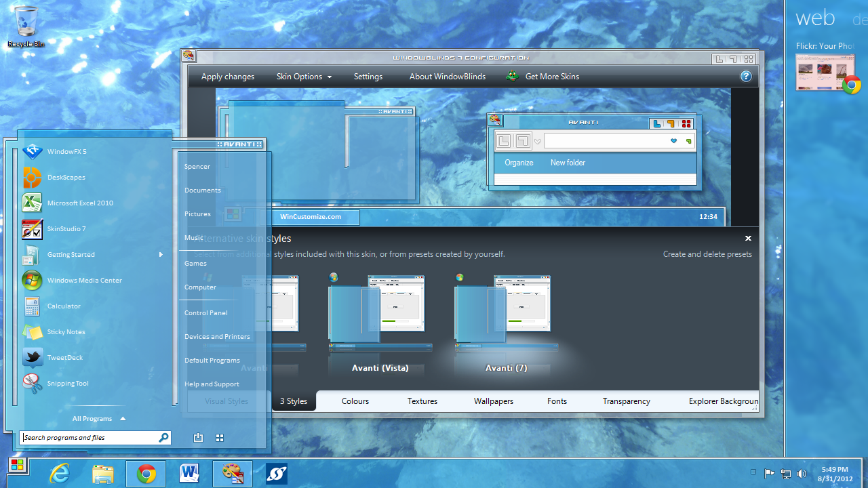Open Snipping Tool from Start menu

(x=68, y=383)
